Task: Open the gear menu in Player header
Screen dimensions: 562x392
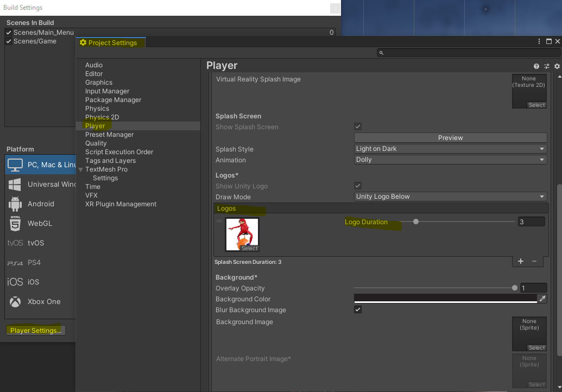Action: coord(557,66)
